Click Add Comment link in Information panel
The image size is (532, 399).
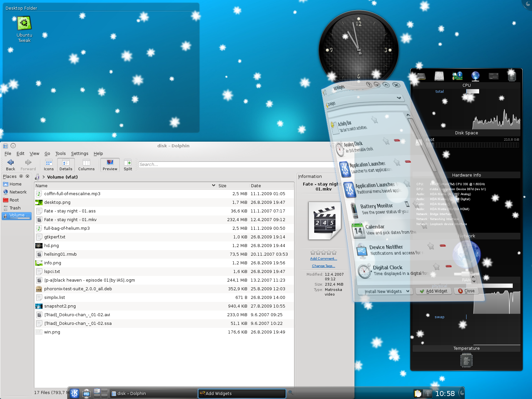(x=324, y=258)
